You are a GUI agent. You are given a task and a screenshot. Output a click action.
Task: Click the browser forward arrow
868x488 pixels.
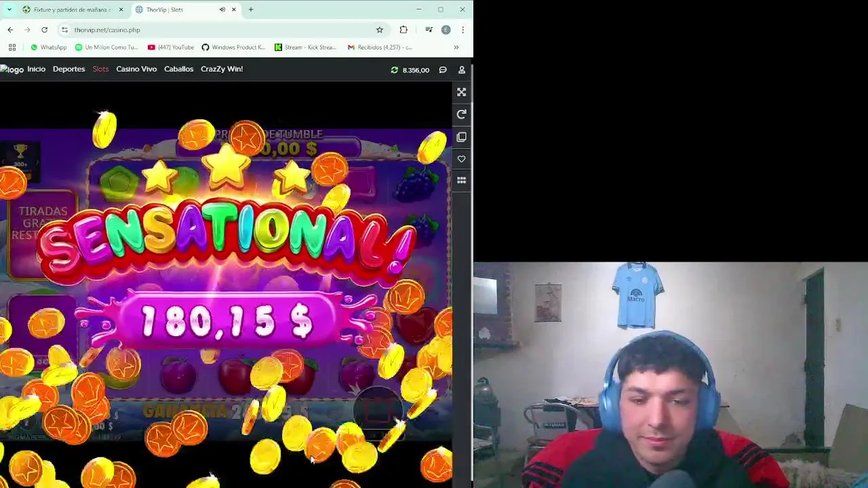point(27,30)
